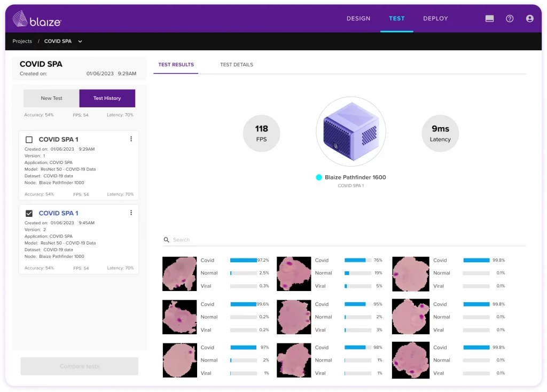Click the Normal 19% confidence bar

point(358,273)
